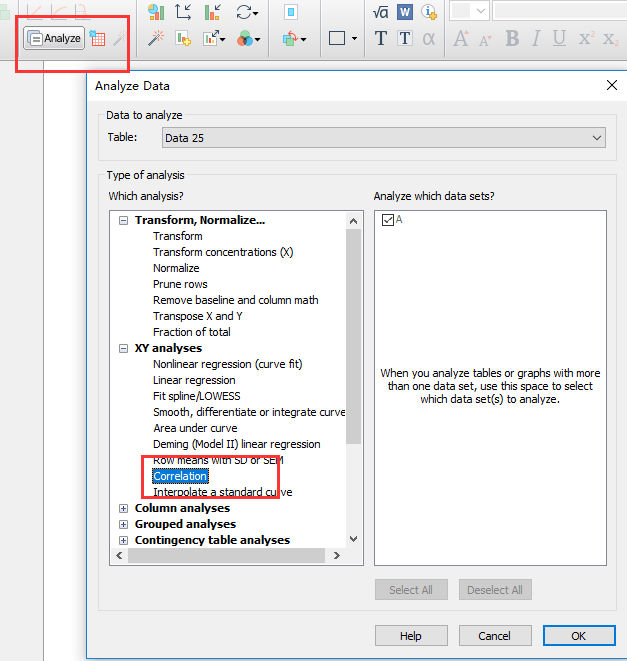Expand the Grouped analyses group

(124, 524)
